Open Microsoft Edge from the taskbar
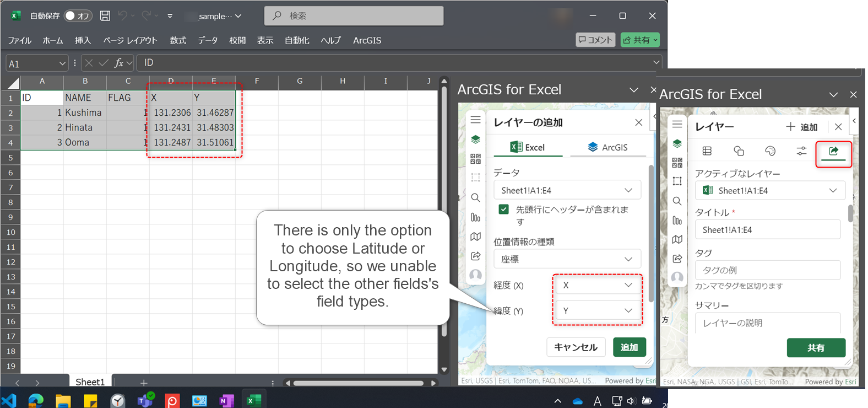The height and width of the screenshot is (408, 868). 36,400
